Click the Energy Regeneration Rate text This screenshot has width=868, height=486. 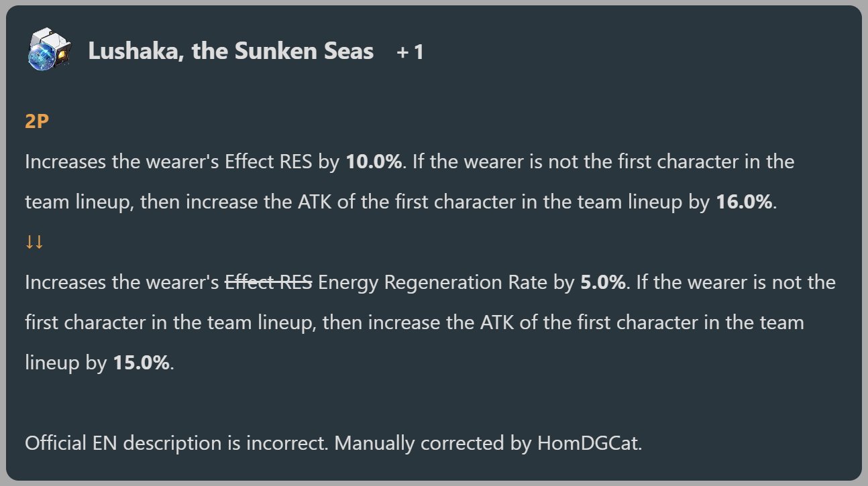point(434,282)
